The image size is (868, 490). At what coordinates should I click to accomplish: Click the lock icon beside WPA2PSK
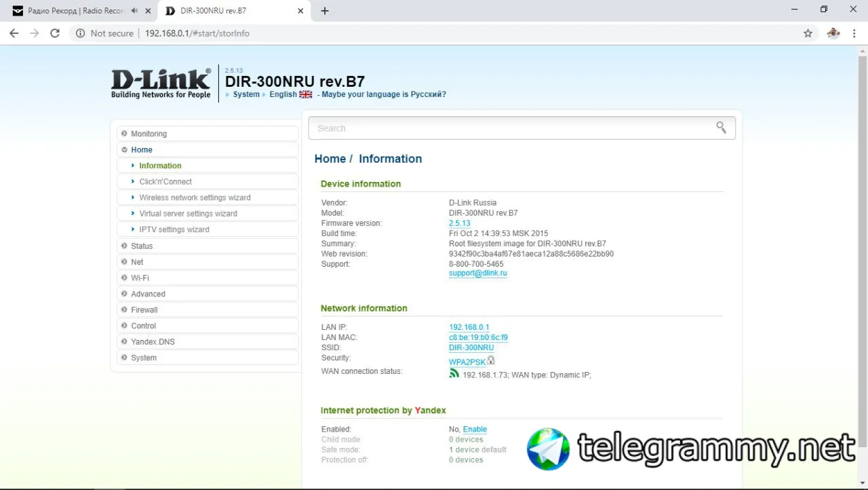tap(491, 360)
